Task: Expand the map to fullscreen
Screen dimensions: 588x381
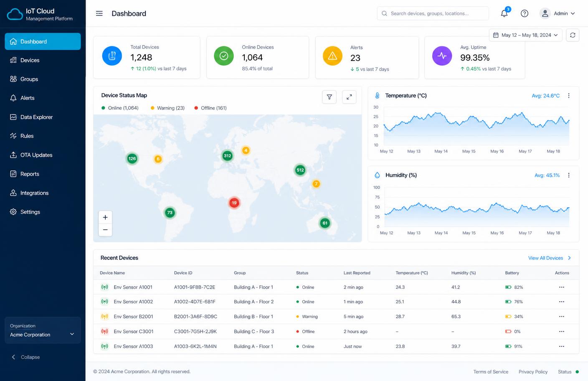Action: [349, 97]
